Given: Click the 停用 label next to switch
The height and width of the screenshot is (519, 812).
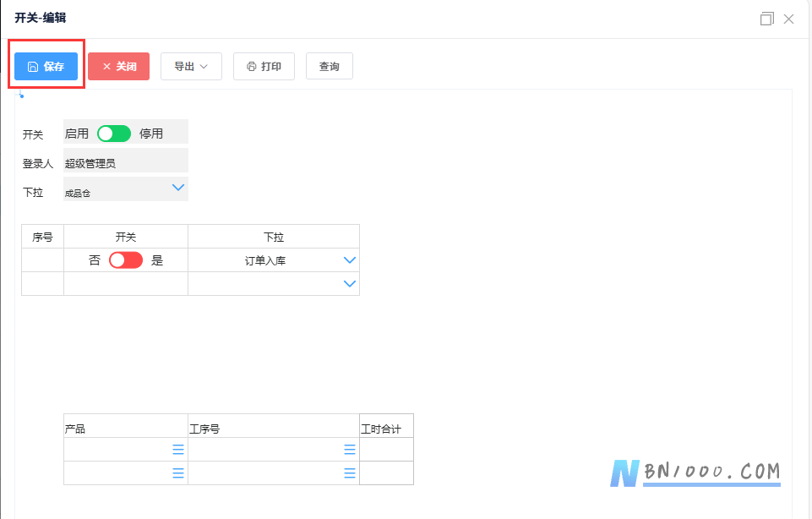Looking at the screenshot, I should 151,134.
